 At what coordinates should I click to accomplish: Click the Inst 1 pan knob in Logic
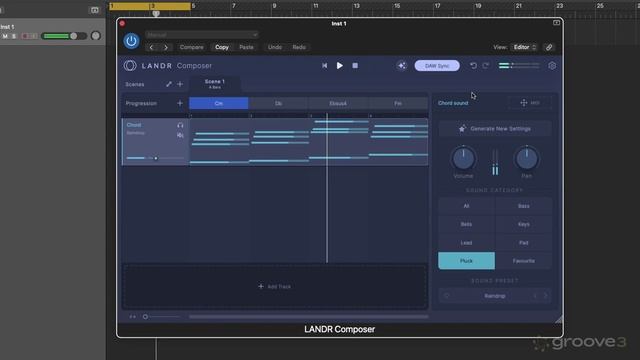coord(96,36)
